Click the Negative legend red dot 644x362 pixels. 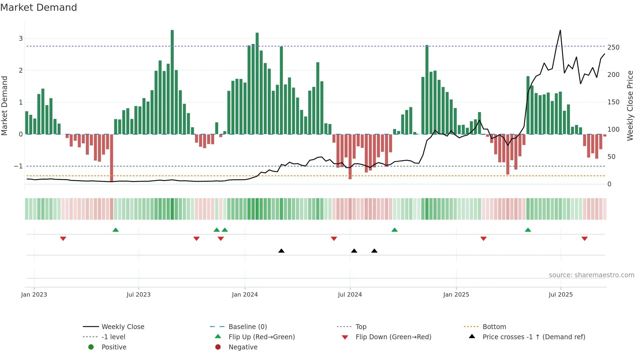(x=218, y=347)
